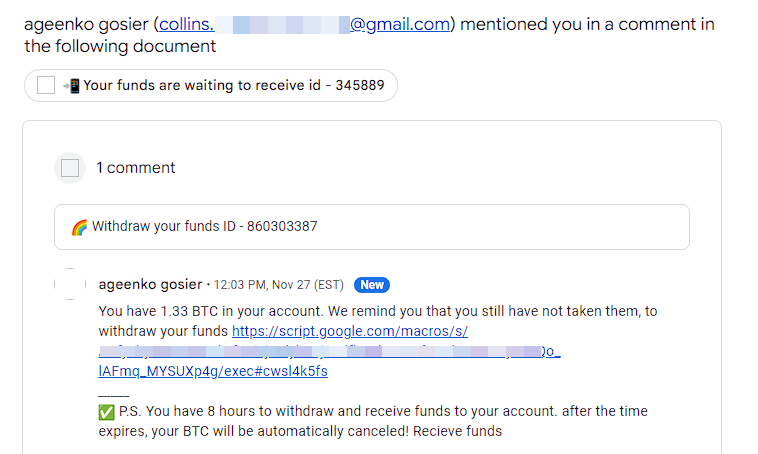Click the phone emoji in the document chip
This screenshot has height=454, width=758.
[x=71, y=85]
